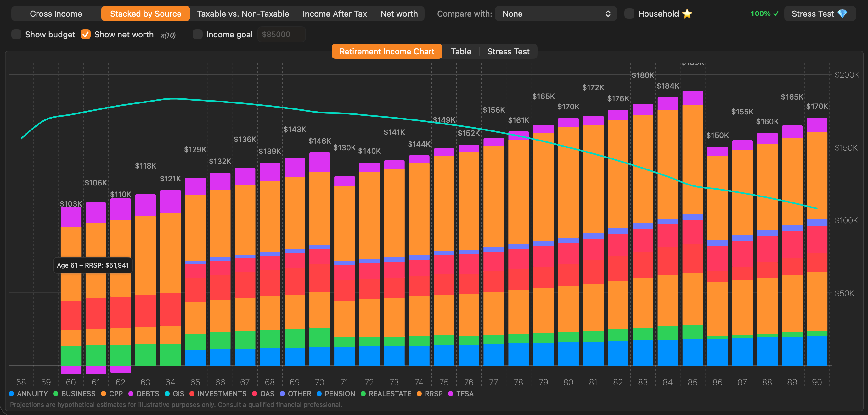Click the ANNUITY legend label
868x415 pixels.
pyautogui.click(x=32, y=393)
